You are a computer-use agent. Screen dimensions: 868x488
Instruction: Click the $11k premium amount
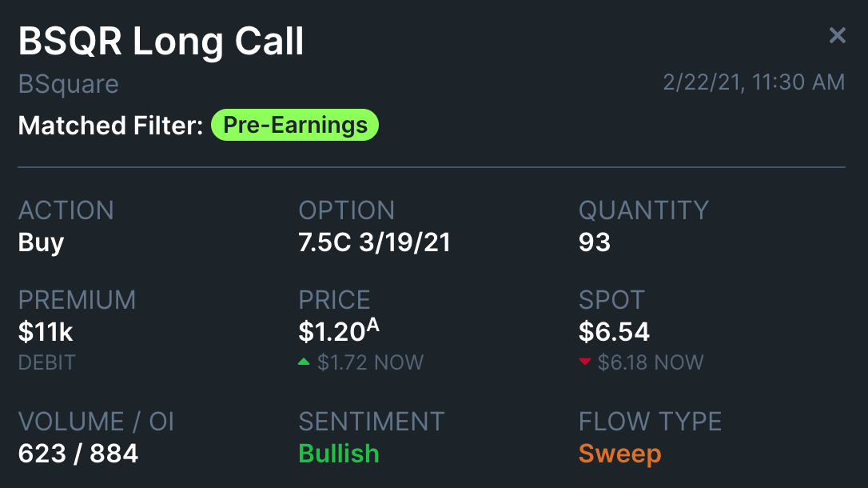pos(46,331)
